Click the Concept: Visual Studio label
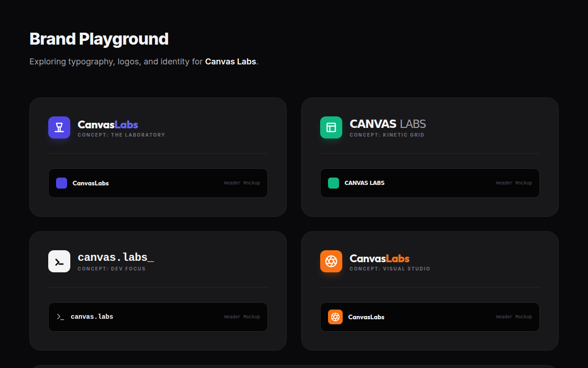 click(x=390, y=269)
